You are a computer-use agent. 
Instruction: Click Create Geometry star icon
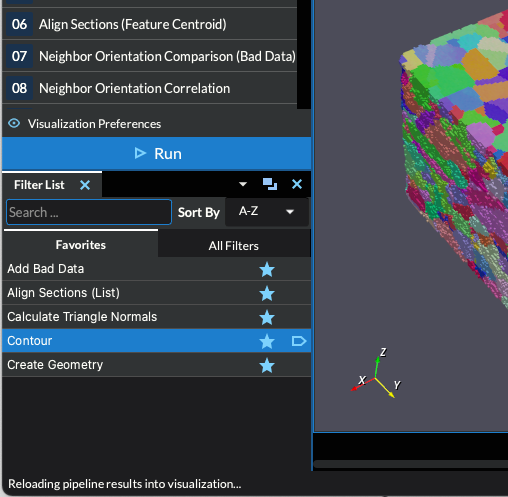pos(267,365)
